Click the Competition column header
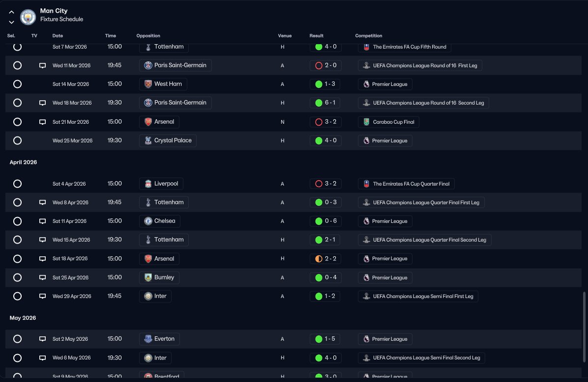The width and height of the screenshot is (588, 382). pos(369,35)
